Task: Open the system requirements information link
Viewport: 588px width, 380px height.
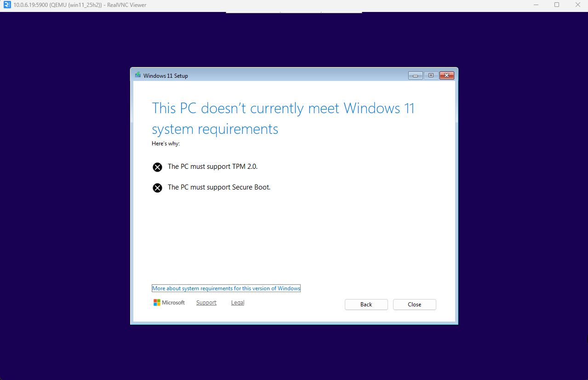Action: point(226,288)
